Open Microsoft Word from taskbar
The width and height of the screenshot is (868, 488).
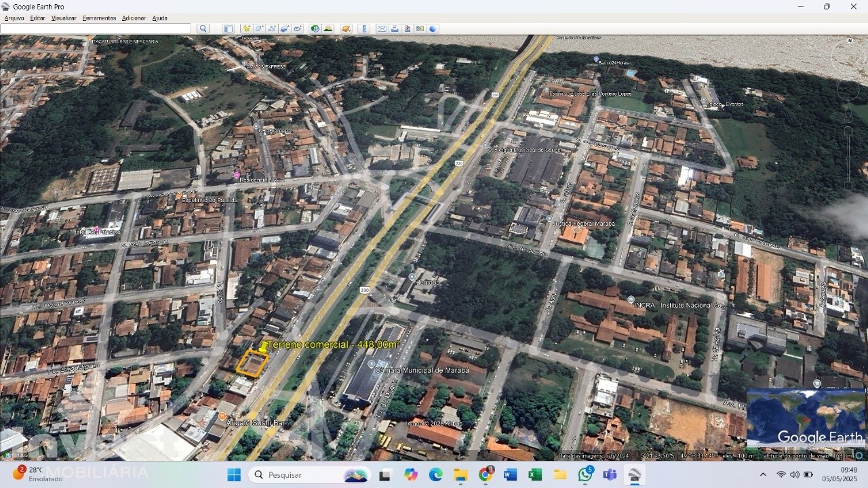pyautogui.click(x=511, y=474)
